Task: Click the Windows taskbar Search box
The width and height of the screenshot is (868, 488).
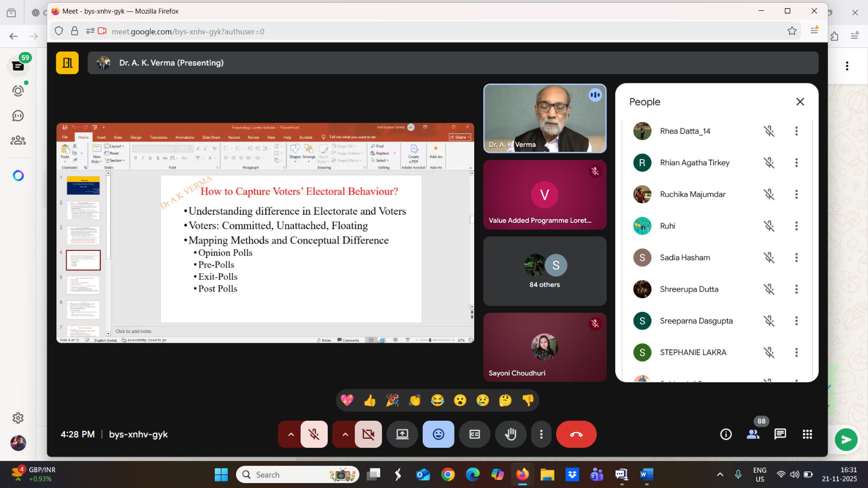Action: click(297, 474)
